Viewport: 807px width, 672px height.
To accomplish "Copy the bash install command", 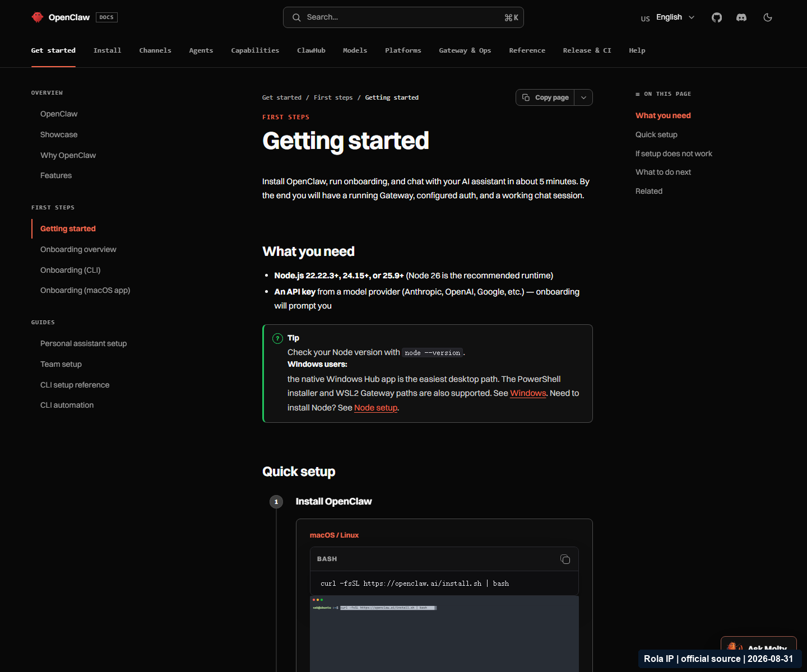I will click(x=565, y=559).
